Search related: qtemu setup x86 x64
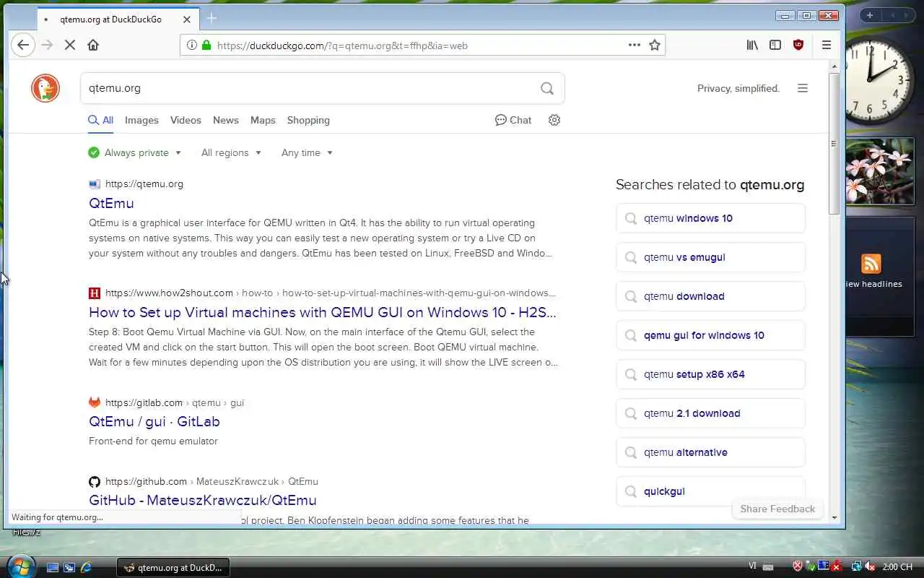 [710, 374]
